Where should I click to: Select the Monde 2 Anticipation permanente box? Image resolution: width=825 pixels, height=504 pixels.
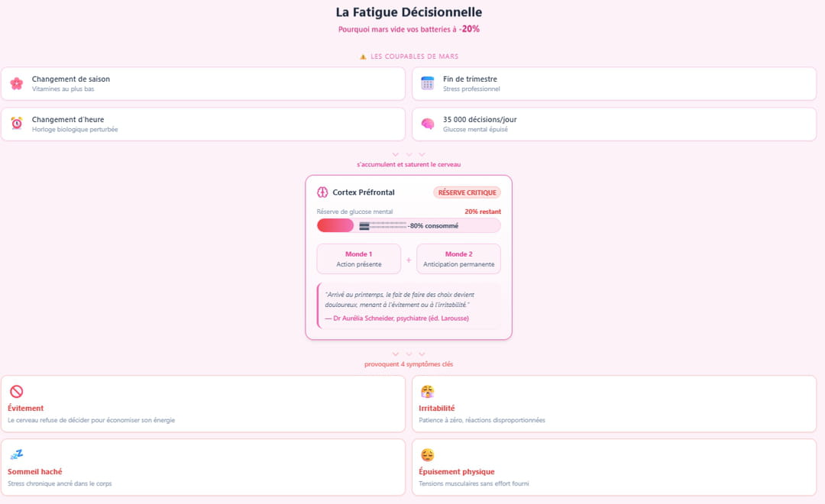(458, 259)
